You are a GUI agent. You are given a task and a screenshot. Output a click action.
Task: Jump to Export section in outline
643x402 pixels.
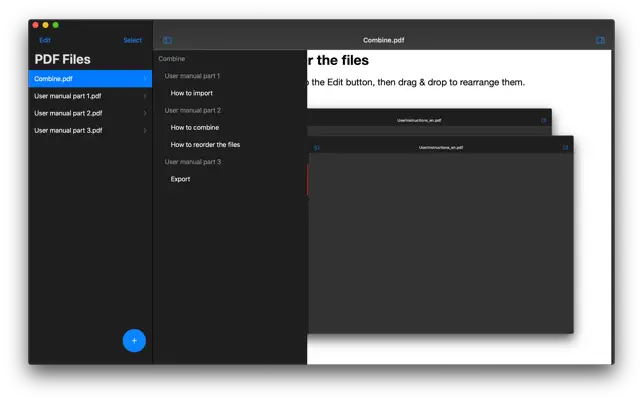(x=180, y=179)
